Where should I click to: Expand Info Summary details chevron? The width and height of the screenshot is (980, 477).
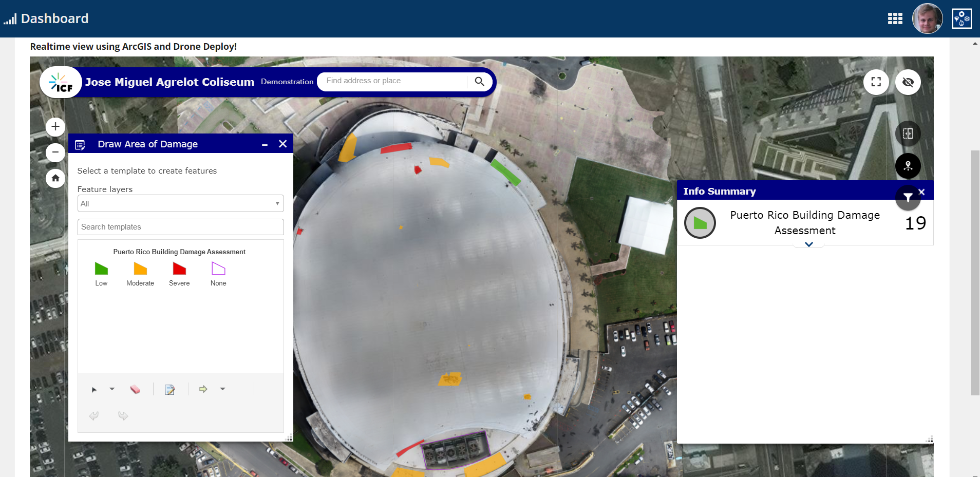point(809,244)
